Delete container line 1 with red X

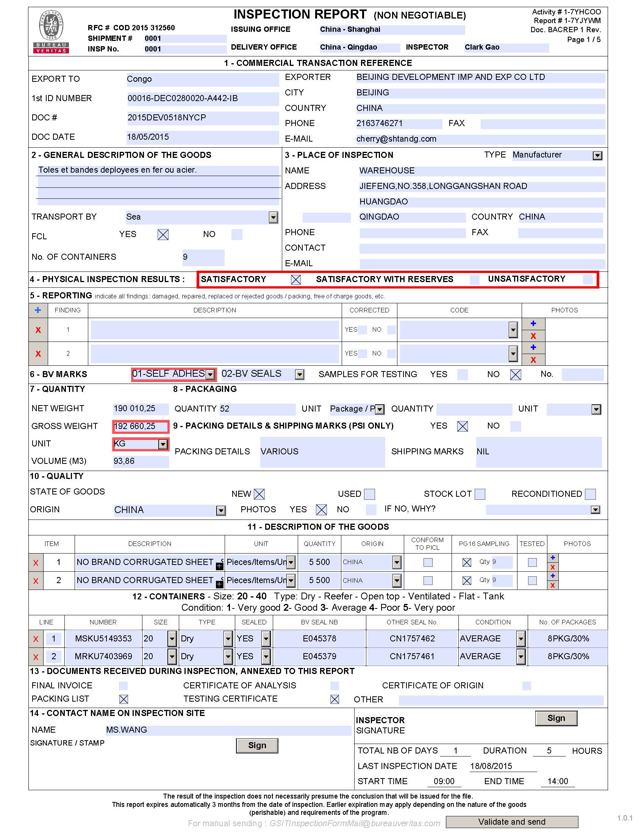point(36,639)
